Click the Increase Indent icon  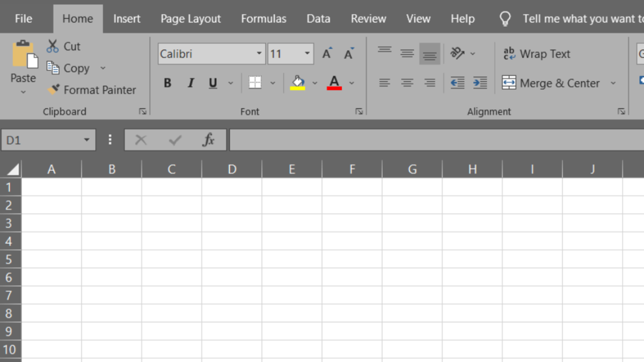480,83
